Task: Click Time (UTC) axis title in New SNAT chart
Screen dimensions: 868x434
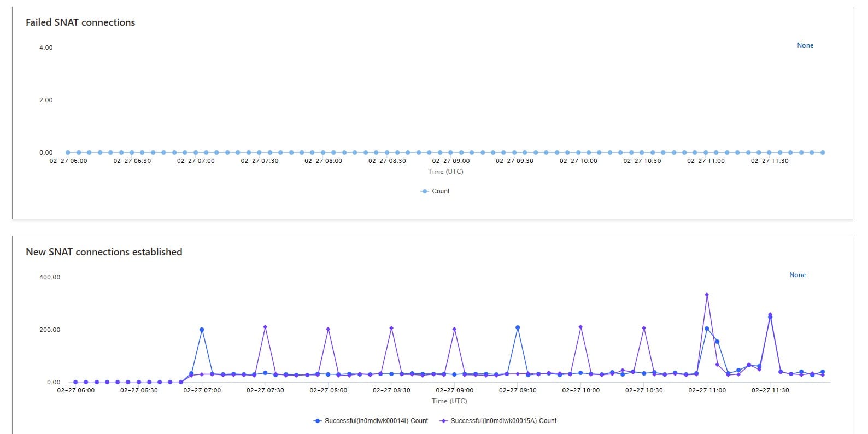Action: tap(449, 401)
